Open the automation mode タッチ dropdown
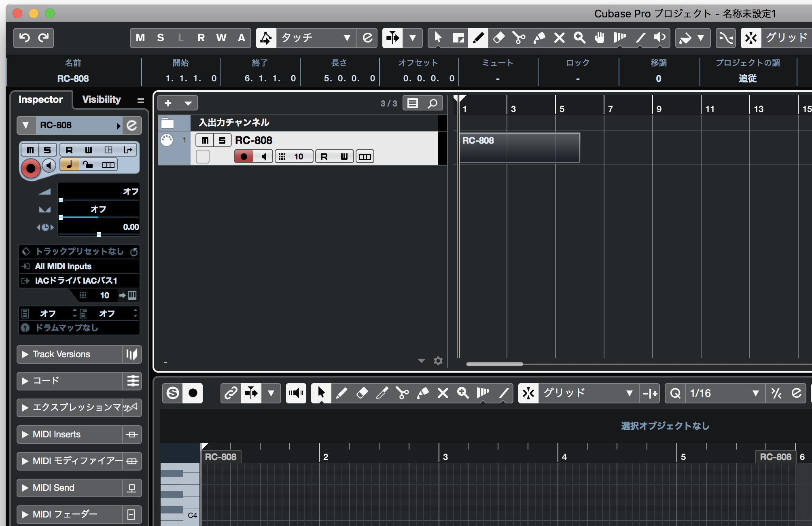 (x=316, y=38)
